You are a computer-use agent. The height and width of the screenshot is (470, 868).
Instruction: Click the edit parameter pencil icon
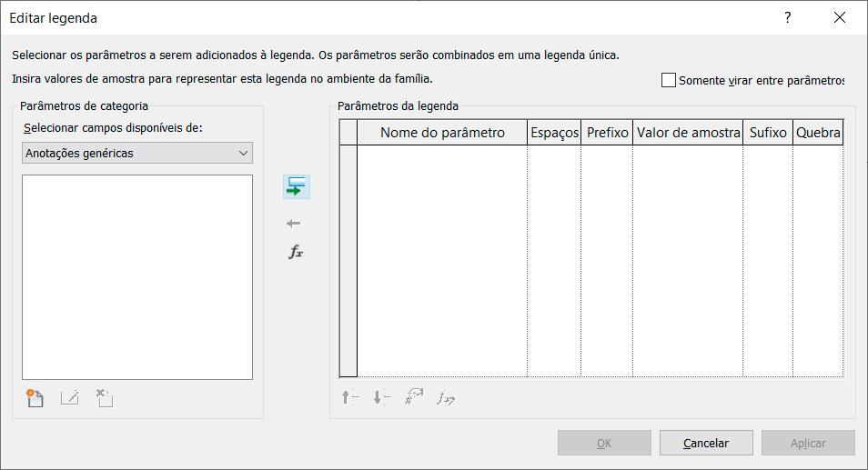point(70,398)
